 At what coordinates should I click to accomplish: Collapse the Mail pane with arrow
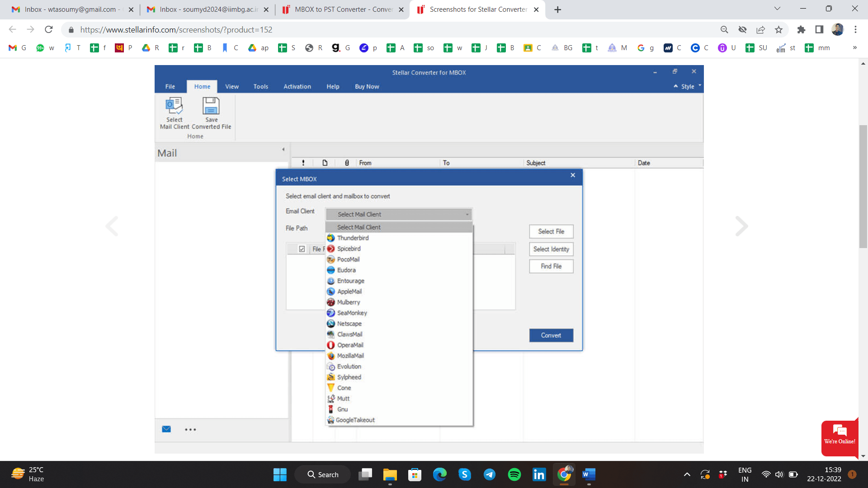click(x=283, y=150)
